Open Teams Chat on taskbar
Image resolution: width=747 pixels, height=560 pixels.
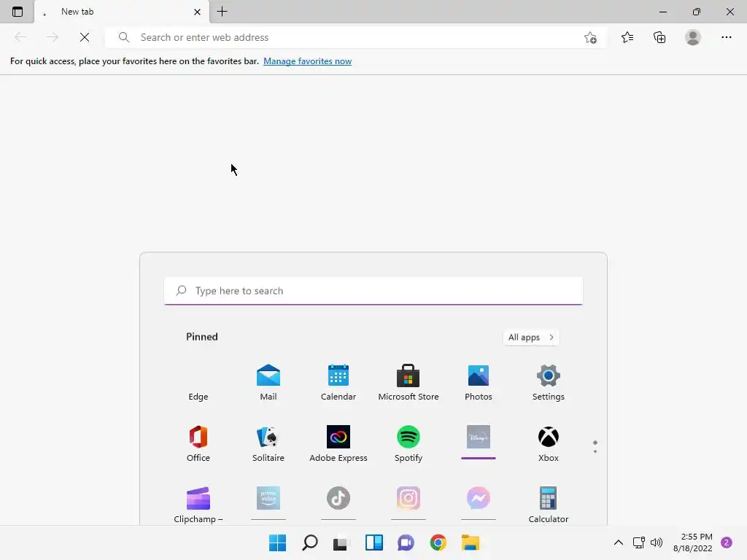point(406,542)
